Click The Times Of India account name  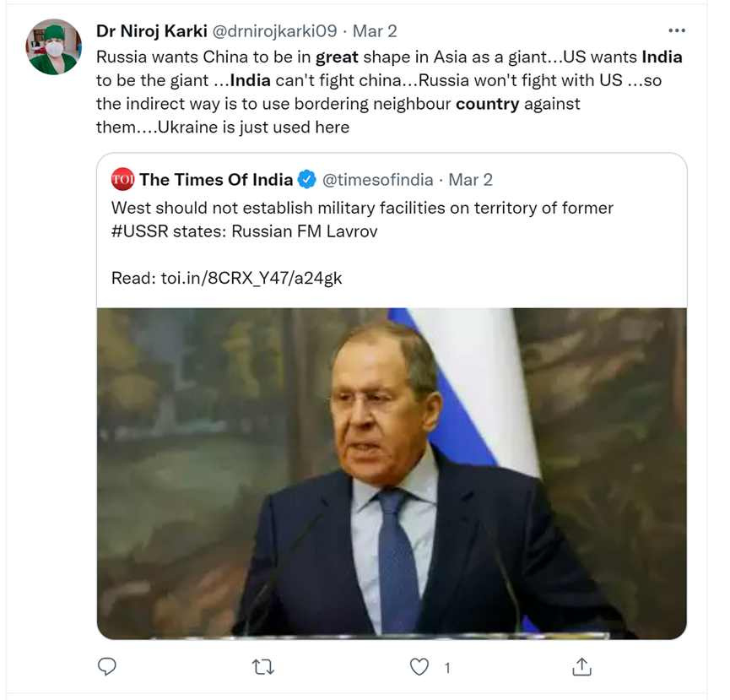click(x=216, y=180)
